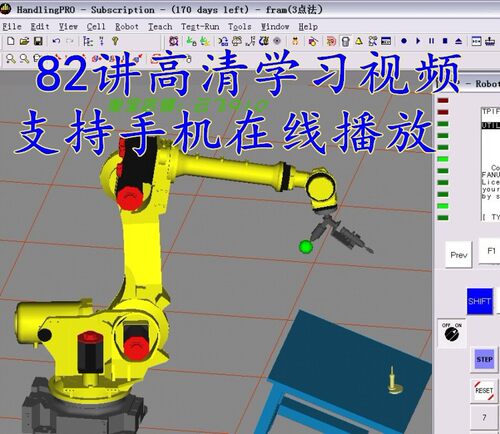
Task: Open the cell browser tree icon
Action: click(88, 41)
